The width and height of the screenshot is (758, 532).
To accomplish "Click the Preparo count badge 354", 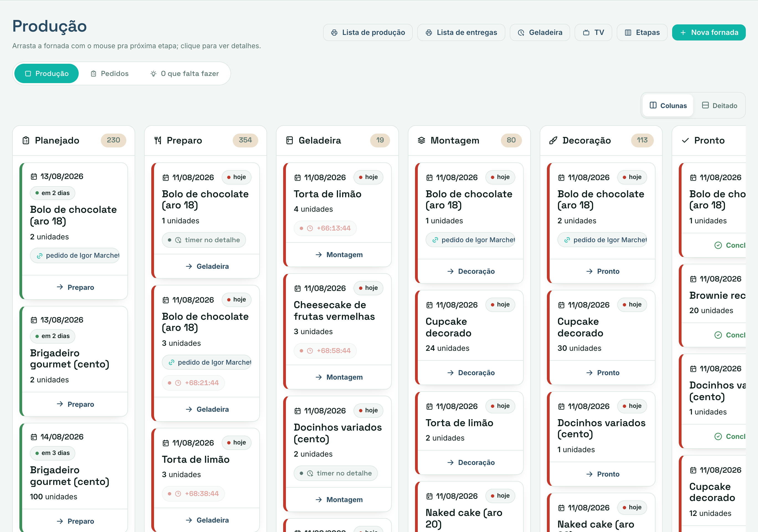I will (245, 140).
